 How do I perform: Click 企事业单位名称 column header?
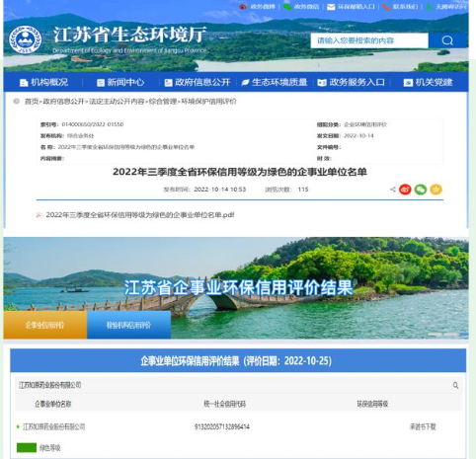click(53, 404)
